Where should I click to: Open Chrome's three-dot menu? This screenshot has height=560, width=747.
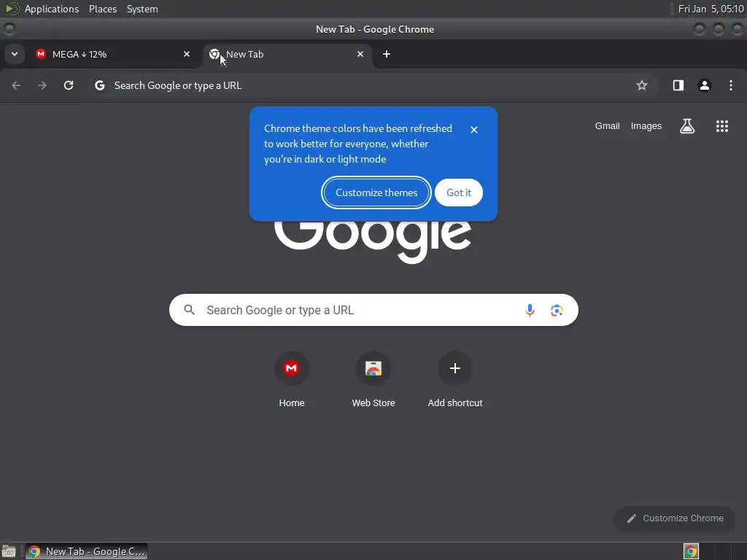tap(731, 85)
